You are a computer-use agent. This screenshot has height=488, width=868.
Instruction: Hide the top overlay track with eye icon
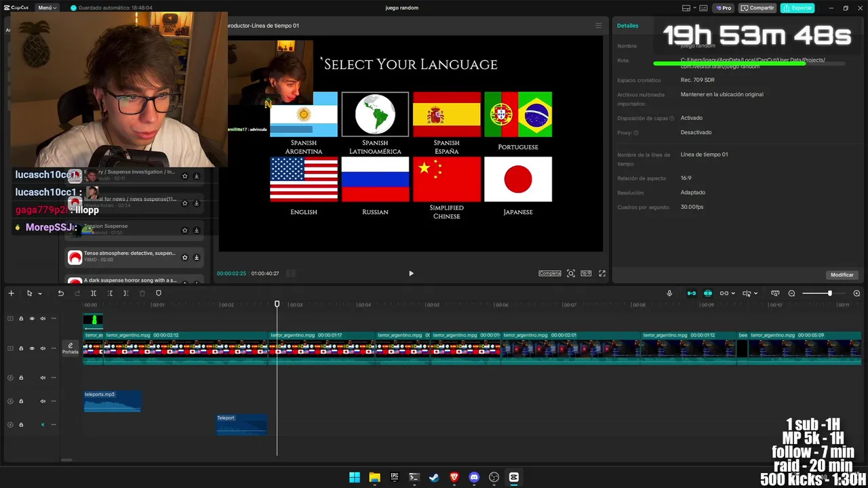tap(32, 319)
